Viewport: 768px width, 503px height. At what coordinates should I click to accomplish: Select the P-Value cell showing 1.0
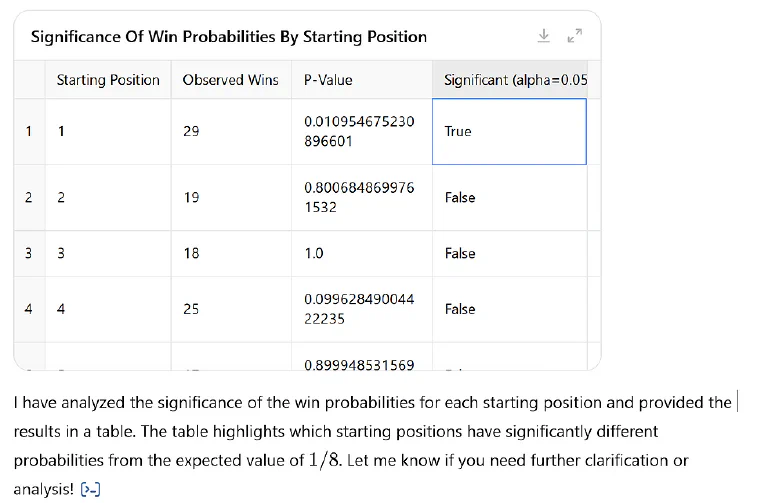pos(362,253)
